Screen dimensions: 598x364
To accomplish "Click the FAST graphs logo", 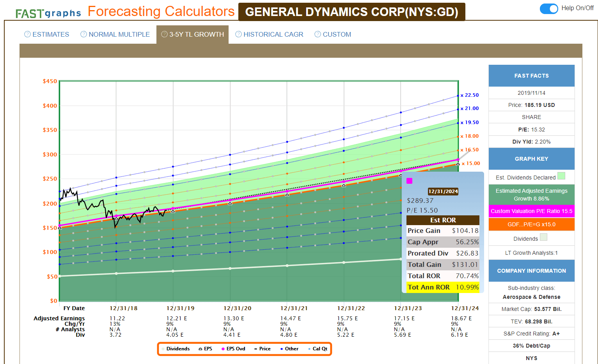I will tap(48, 13).
